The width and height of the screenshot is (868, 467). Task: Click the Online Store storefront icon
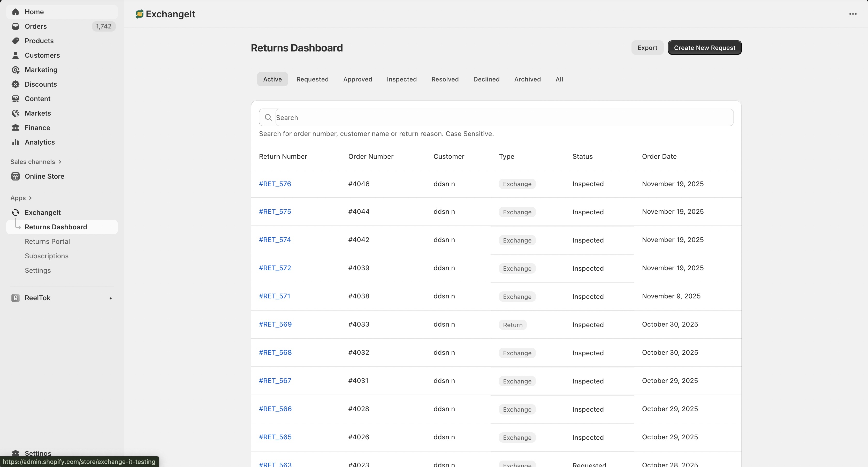click(16, 176)
